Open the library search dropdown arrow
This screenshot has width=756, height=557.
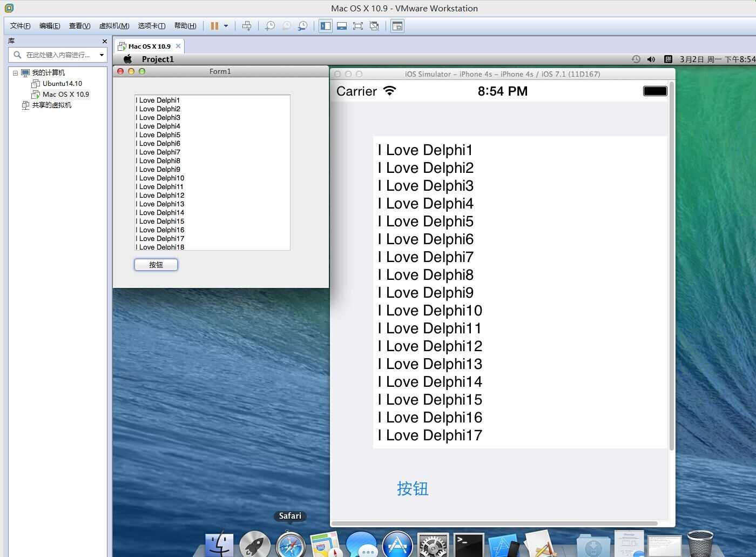[x=102, y=55]
